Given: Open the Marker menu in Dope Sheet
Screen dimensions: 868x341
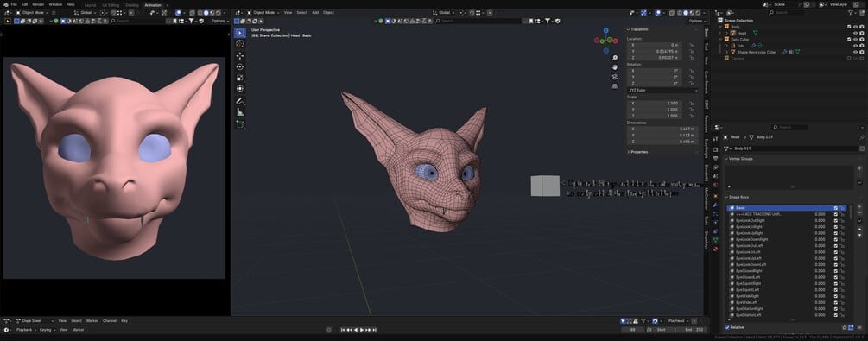Looking at the screenshot, I should coord(92,320).
